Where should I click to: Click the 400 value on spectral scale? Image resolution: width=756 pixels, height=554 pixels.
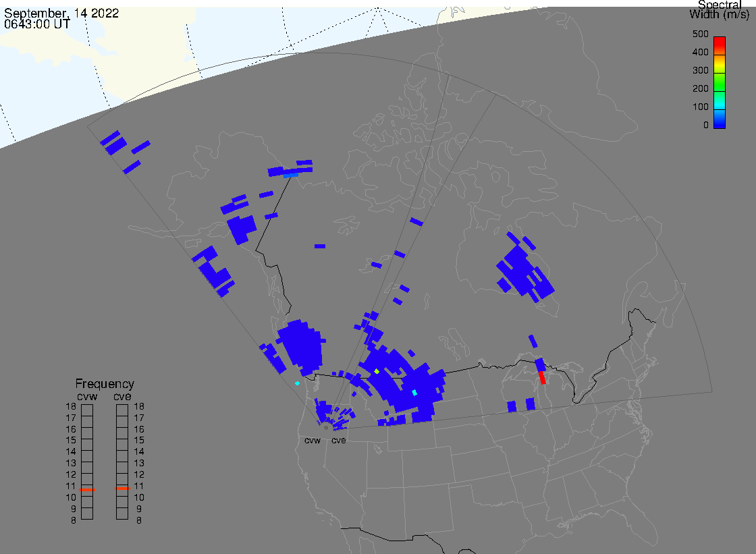click(x=700, y=52)
